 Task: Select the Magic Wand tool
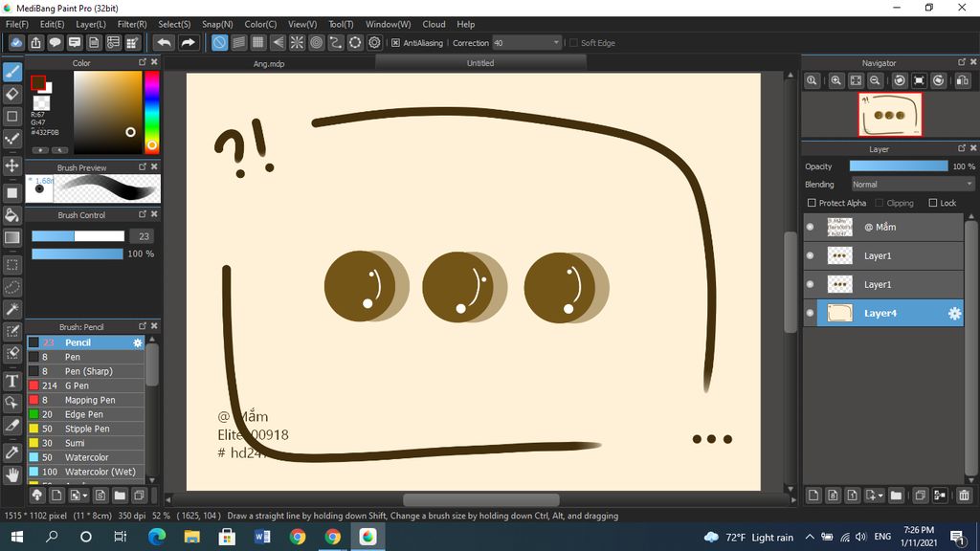11,309
